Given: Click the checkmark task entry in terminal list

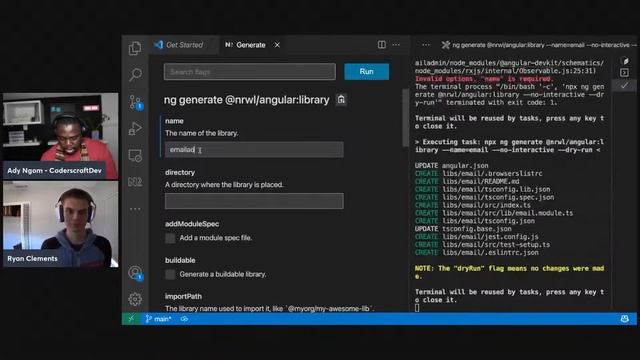Looking at the screenshot, I should coord(624,85).
